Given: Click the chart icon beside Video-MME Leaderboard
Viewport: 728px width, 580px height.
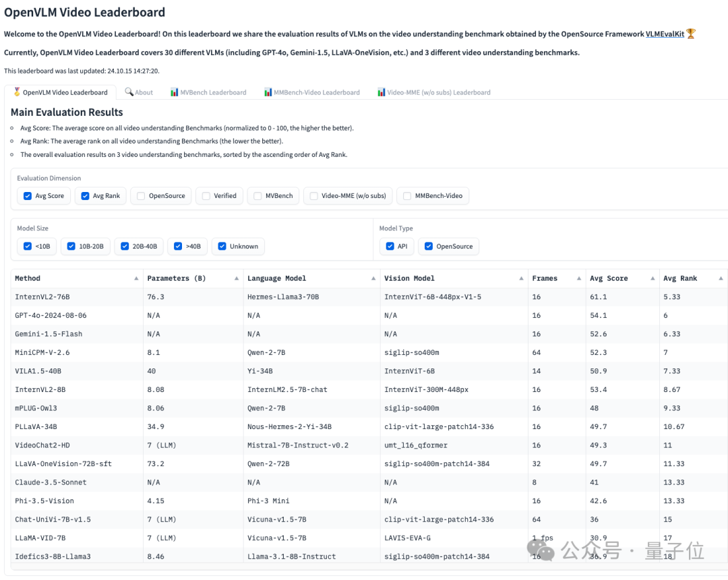Looking at the screenshot, I should 381,92.
